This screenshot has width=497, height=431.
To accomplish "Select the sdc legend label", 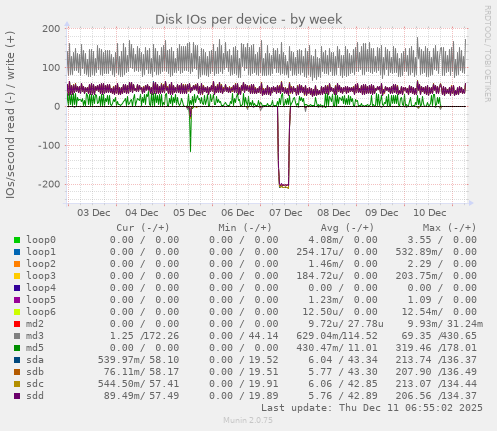I will tap(35, 384).
